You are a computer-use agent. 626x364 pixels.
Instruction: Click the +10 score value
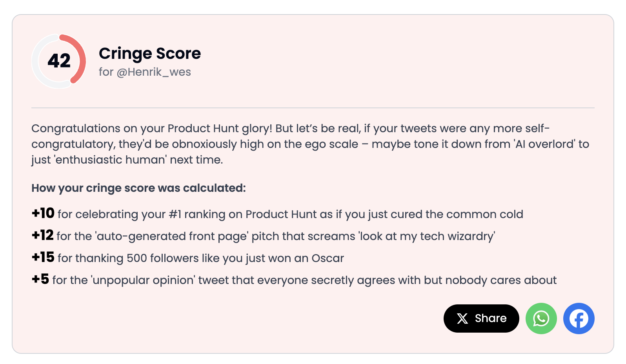click(x=43, y=213)
